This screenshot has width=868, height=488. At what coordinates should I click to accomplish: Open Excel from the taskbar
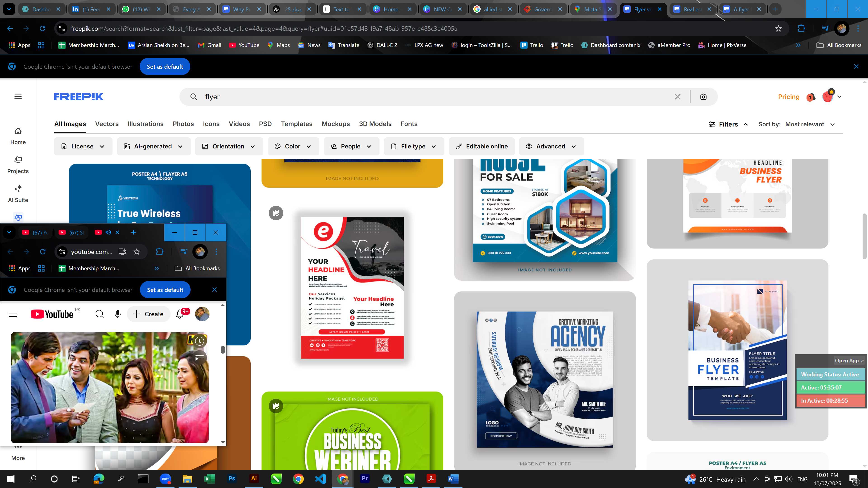209,479
